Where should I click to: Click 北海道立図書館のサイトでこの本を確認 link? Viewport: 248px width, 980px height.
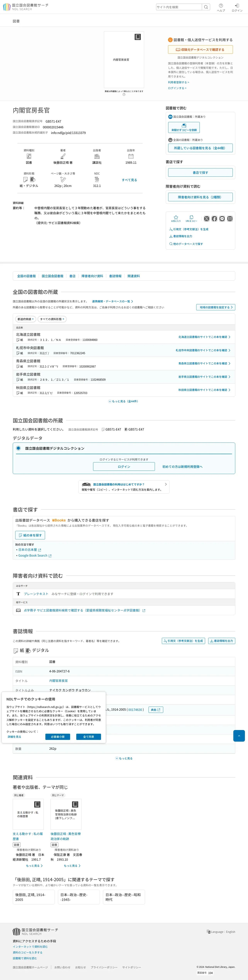tap(204, 337)
